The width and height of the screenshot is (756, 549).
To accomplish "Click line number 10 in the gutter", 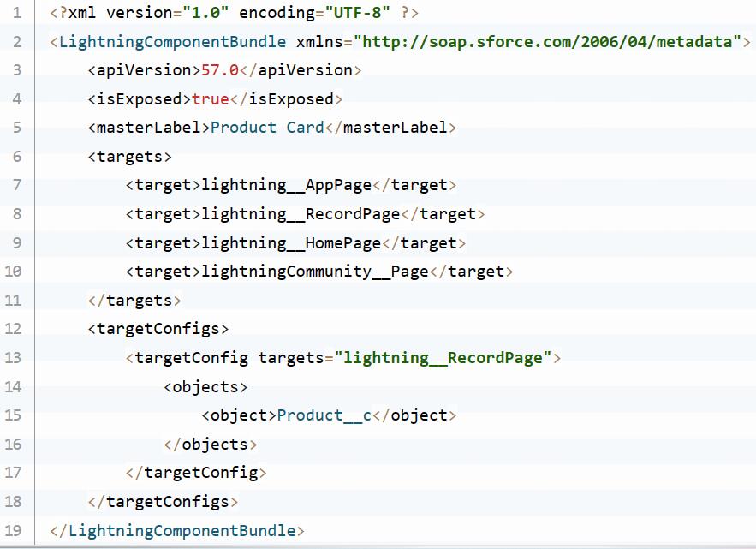I will pos(13,272).
